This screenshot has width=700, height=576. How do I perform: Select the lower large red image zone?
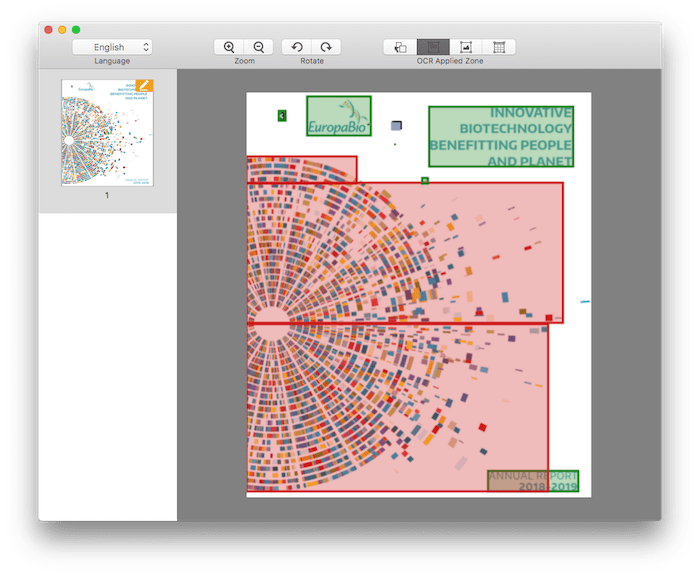pyautogui.click(x=397, y=407)
